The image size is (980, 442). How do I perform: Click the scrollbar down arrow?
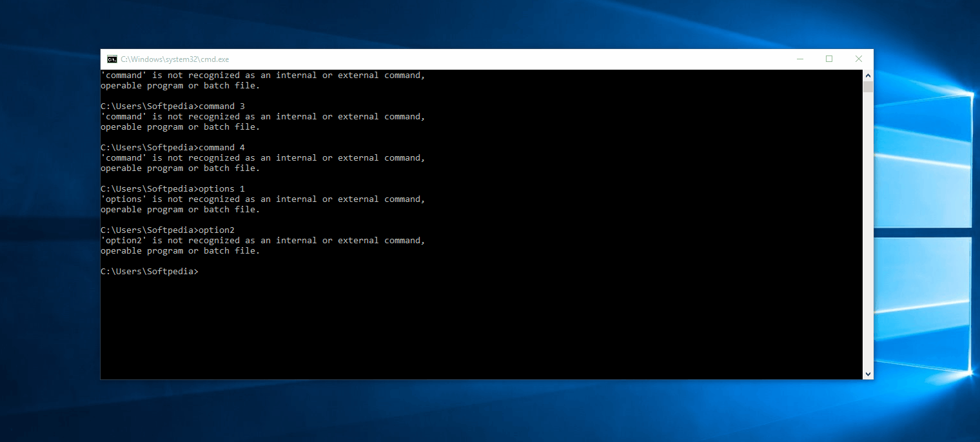868,374
